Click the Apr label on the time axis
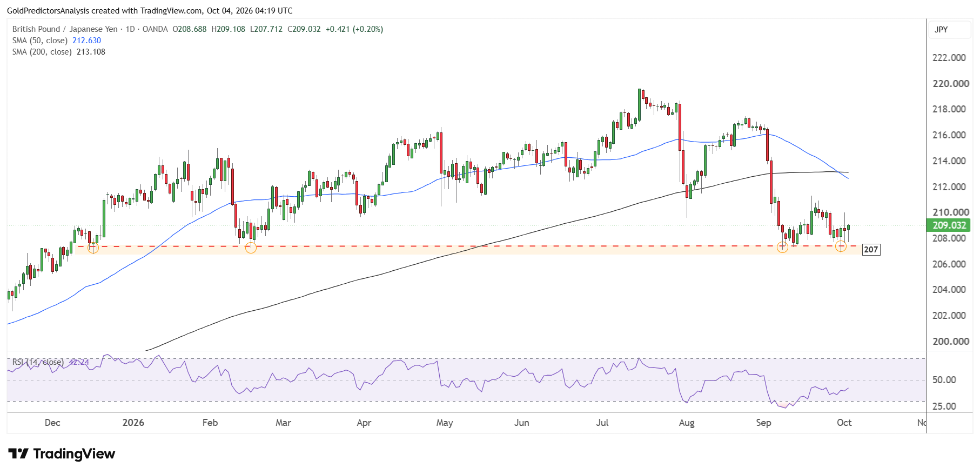This screenshot has width=980, height=474. coord(364,423)
